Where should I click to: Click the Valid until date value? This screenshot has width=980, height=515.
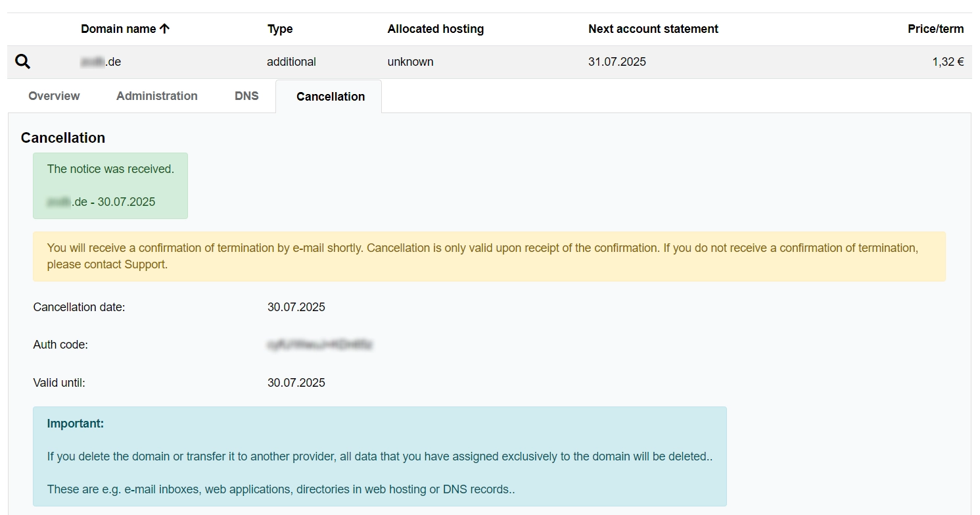click(x=296, y=383)
